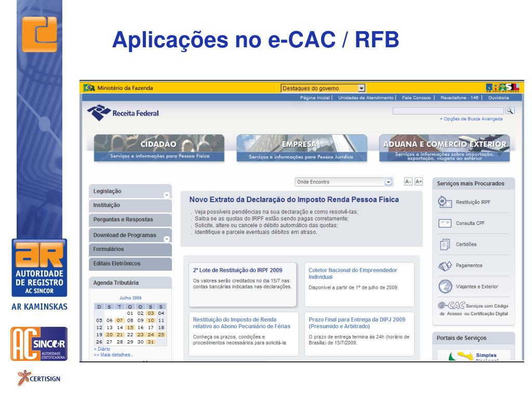Open Prazo Final para Entrega da DIPJ 2009
The image size is (532, 399).
pyautogui.click(x=357, y=323)
